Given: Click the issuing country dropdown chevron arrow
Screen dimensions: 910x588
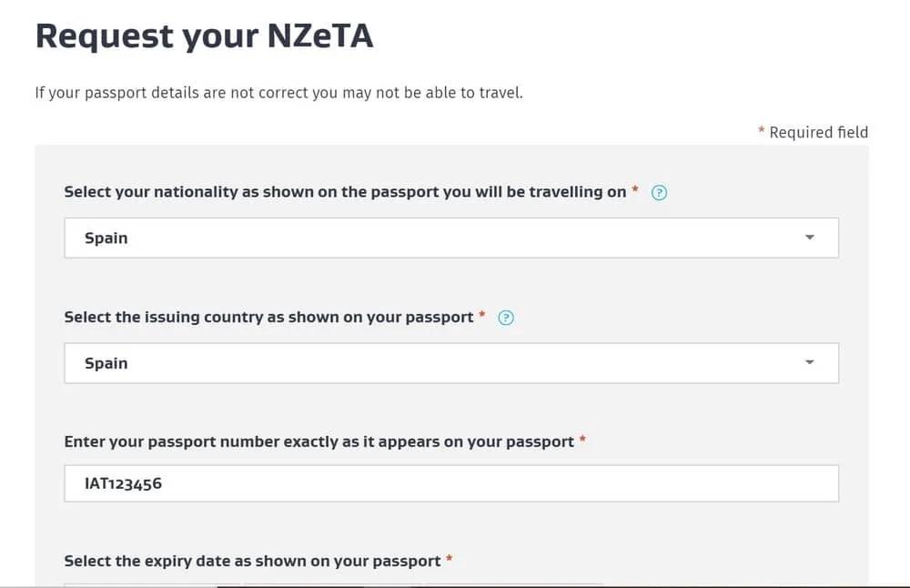Looking at the screenshot, I should pyautogui.click(x=809, y=362).
